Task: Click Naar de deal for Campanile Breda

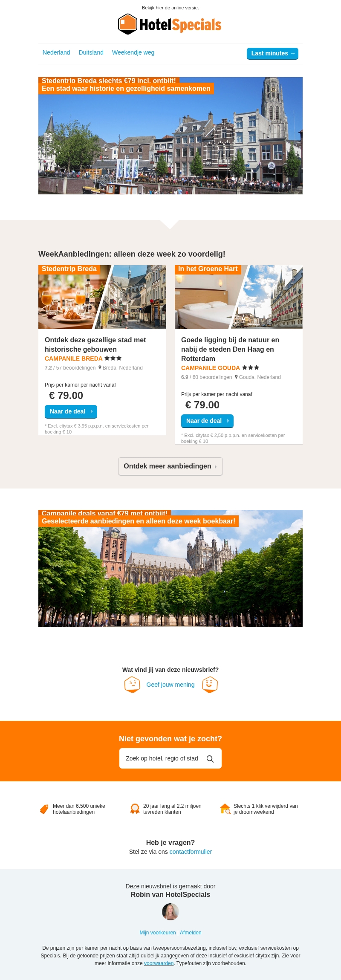Action: click(x=71, y=411)
